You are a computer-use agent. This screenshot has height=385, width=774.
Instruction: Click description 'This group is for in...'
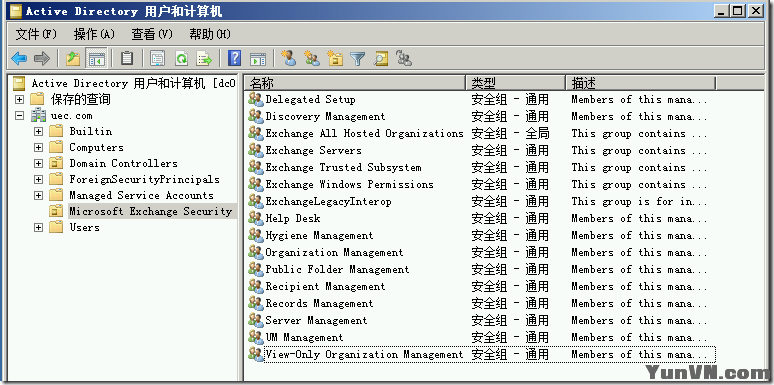coord(639,201)
